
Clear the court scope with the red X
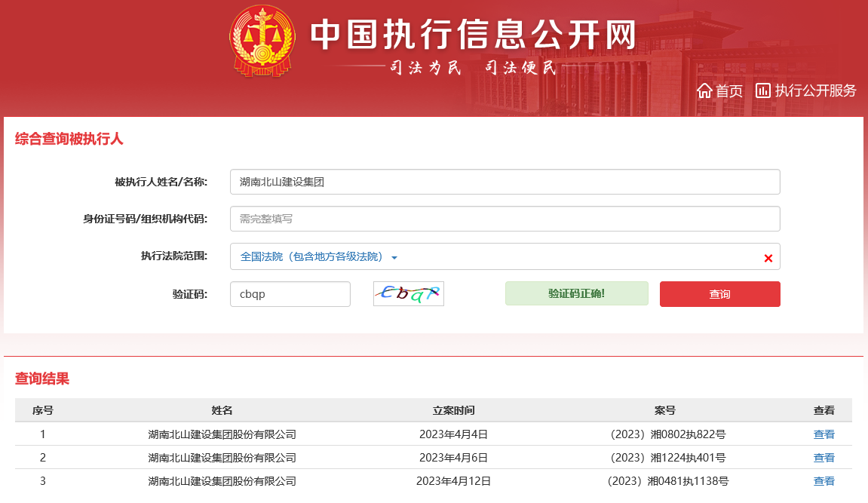click(x=768, y=258)
